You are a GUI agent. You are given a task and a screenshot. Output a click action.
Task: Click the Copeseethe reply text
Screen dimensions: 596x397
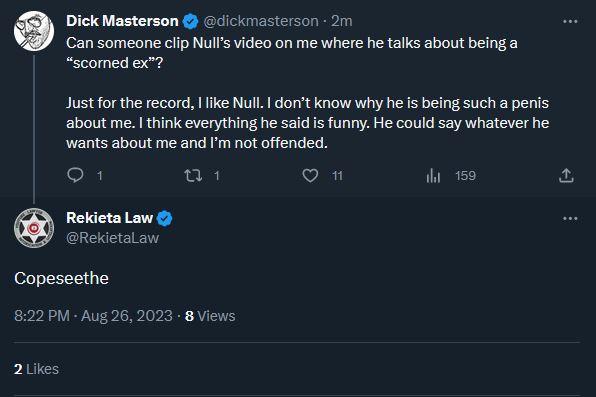[61, 279]
